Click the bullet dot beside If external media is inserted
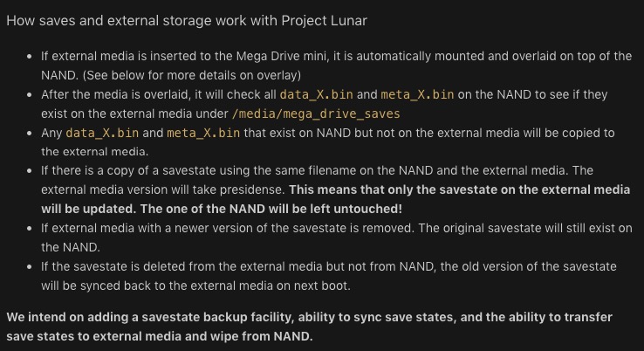644x351 pixels. (29, 56)
